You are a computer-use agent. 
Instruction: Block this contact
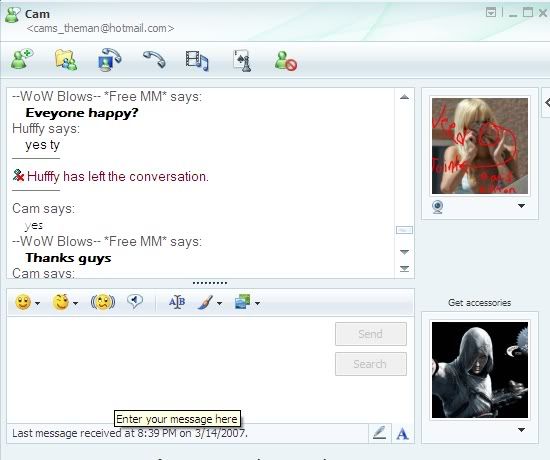click(286, 61)
